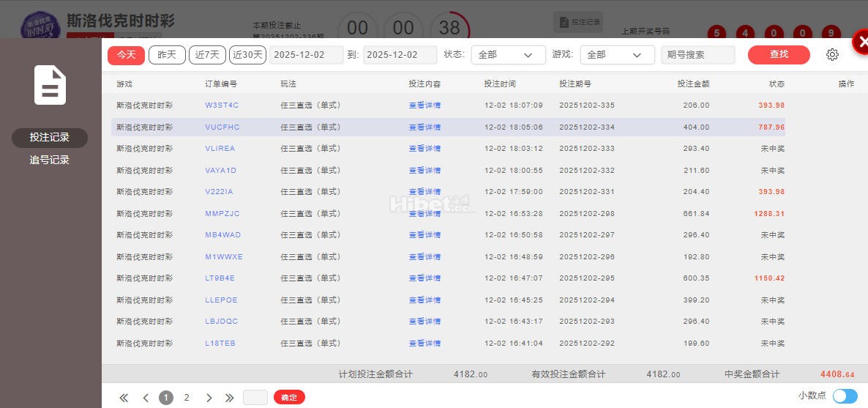868x408 pixels.
Task: Open the 游戏 dropdown
Action: click(617, 55)
